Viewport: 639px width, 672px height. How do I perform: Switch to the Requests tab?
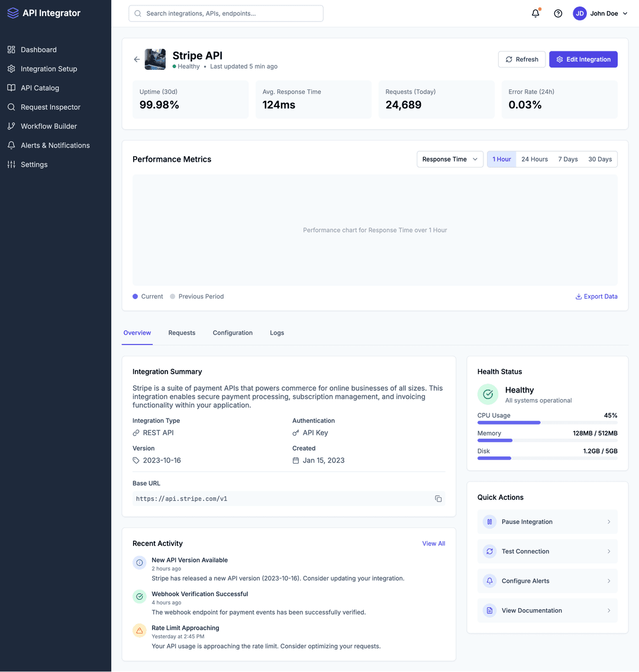coord(182,333)
